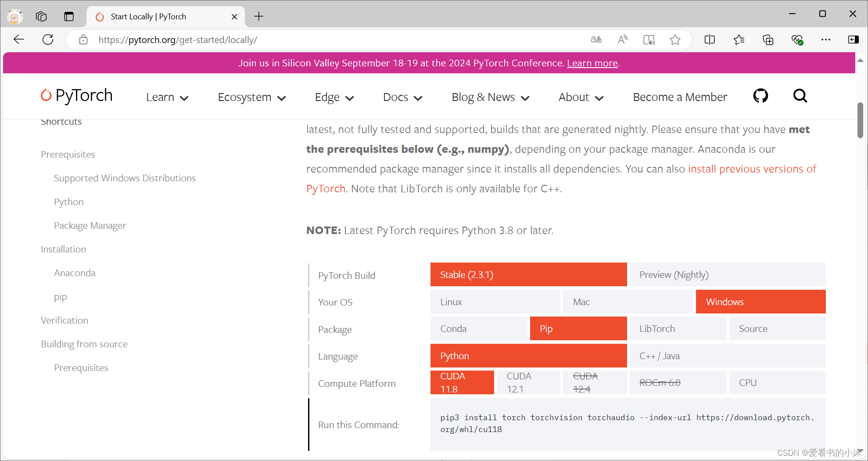Select the Source package option
868x461 pixels.
(x=778, y=329)
